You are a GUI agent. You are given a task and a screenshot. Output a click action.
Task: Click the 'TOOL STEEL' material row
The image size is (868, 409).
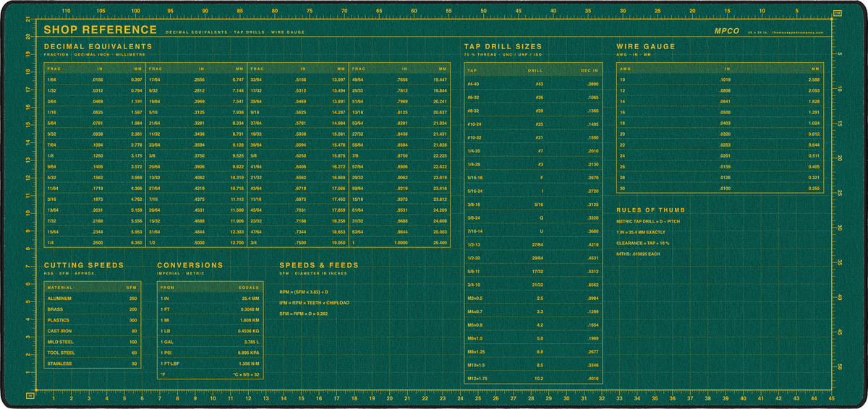93,353
